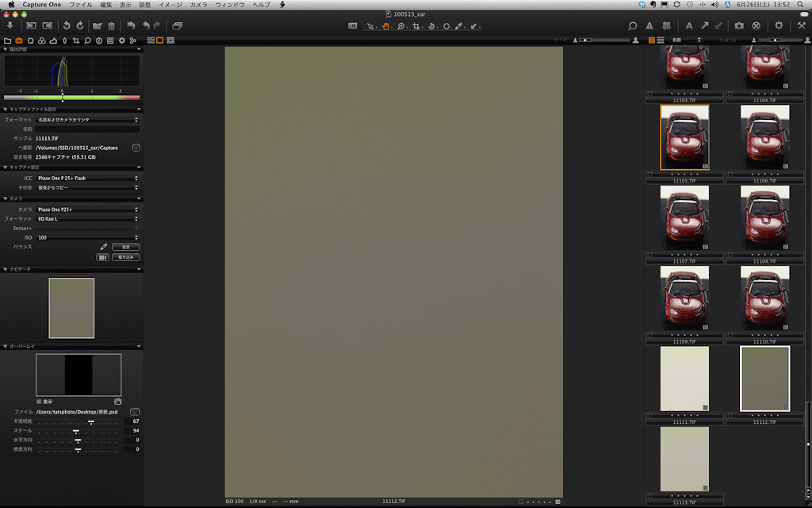Open the カメラ menu in menu bar
Viewport: 812px width, 508px height.
197,5
